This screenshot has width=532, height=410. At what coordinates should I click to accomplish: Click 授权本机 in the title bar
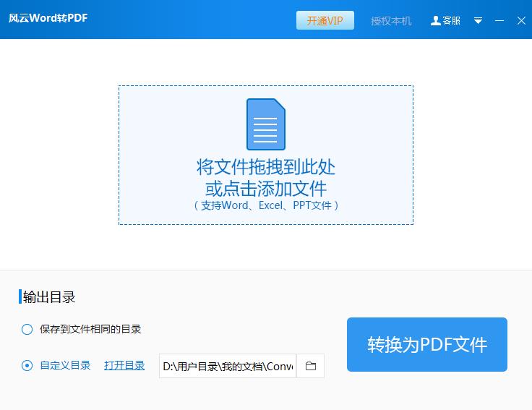391,21
